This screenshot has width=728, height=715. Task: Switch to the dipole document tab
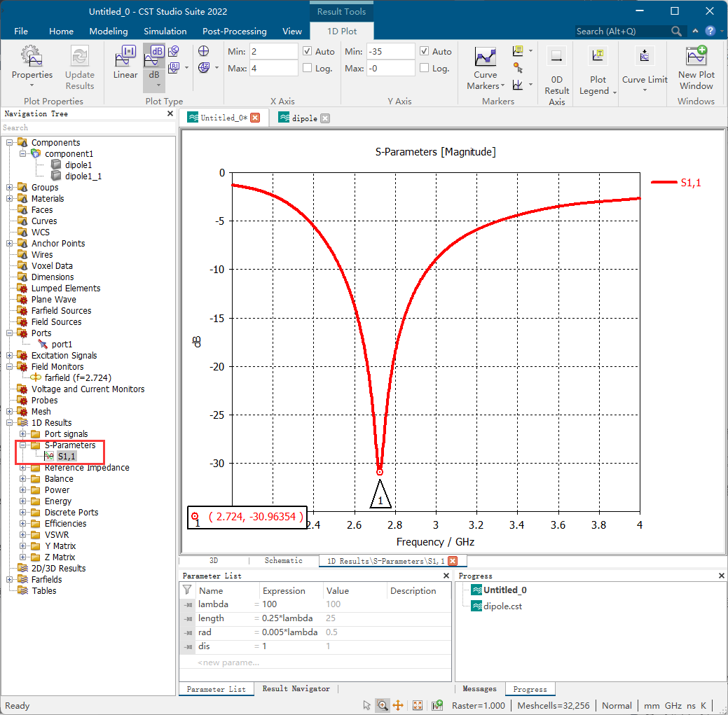point(304,118)
